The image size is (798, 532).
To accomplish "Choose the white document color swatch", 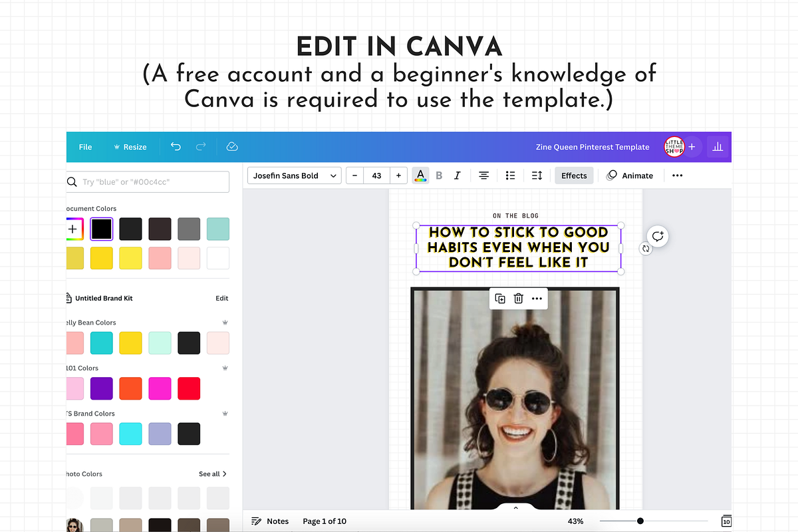I will [x=218, y=258].
